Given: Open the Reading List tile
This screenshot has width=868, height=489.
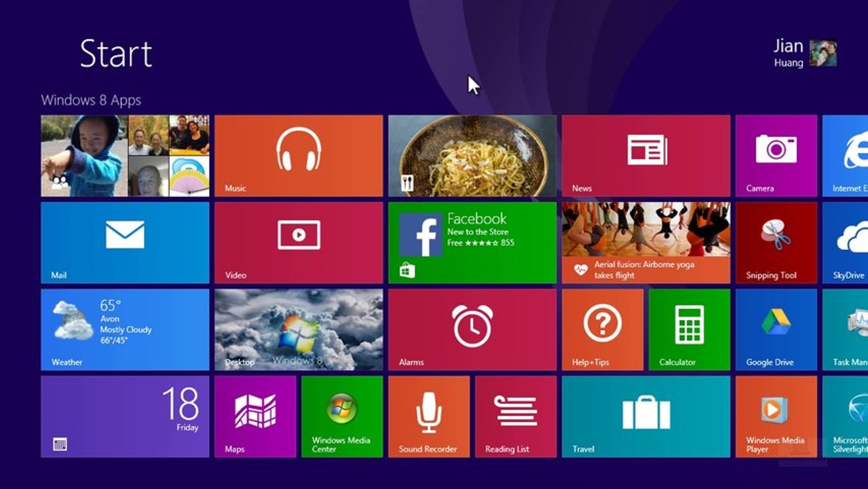Looking at the screenshot, I should pyautogui.click(x=516, y=417).
